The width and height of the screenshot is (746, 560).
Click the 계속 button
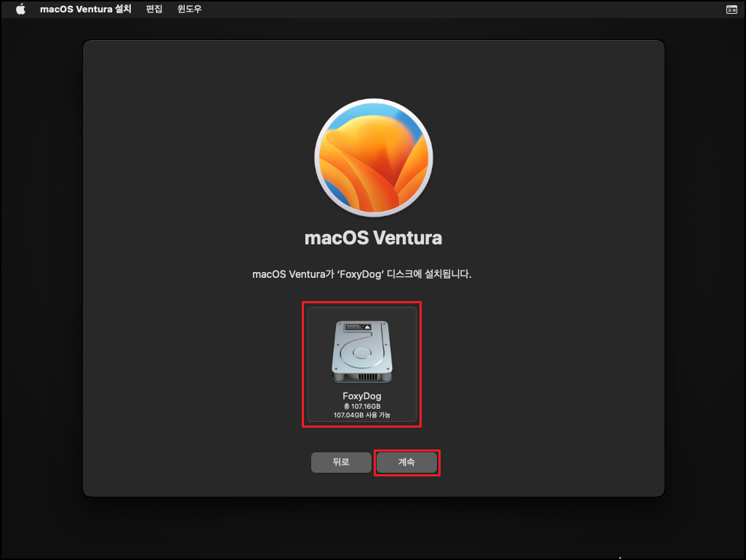406,462
